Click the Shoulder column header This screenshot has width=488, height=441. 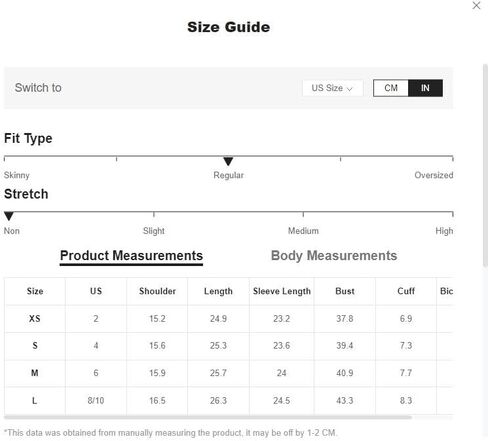[157, 291]
